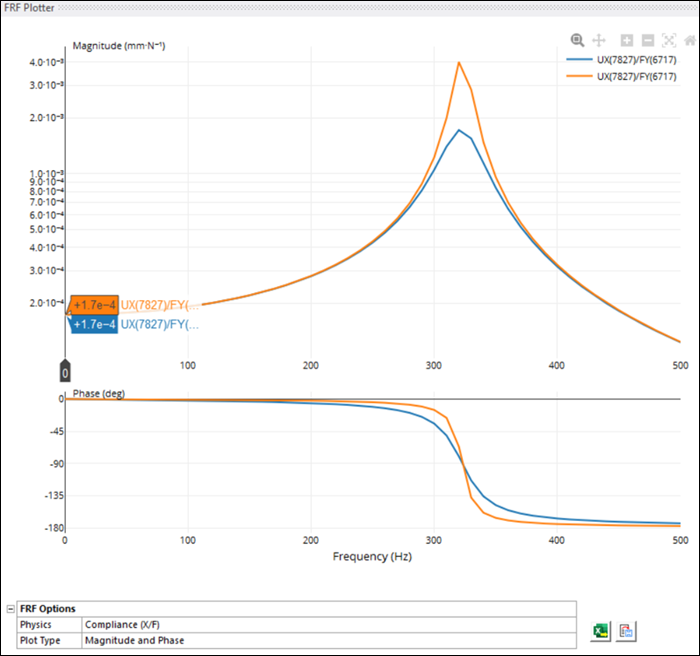Click the Autoscale axes icon
700x656 pixels.
point(669,40)
